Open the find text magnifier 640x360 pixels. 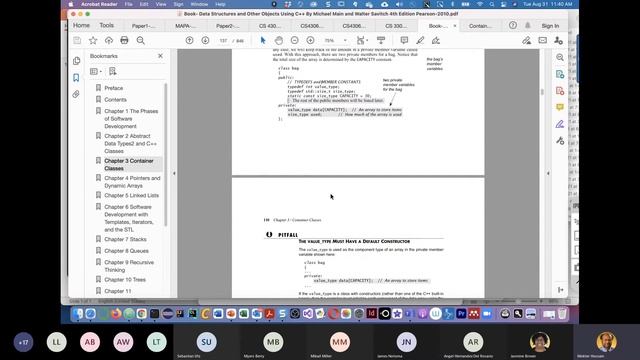click(141, 40)
